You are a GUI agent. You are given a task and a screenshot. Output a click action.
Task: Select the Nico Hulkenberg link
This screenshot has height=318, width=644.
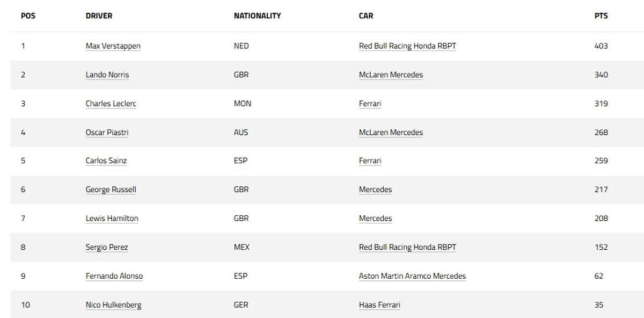(x=113, y=305)
